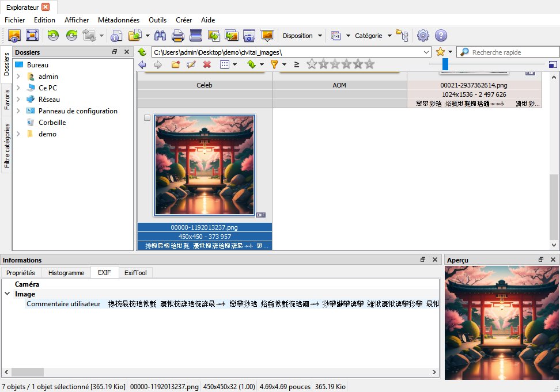Click the thumbnail size maximize icon beside slider

click(553, 64)
